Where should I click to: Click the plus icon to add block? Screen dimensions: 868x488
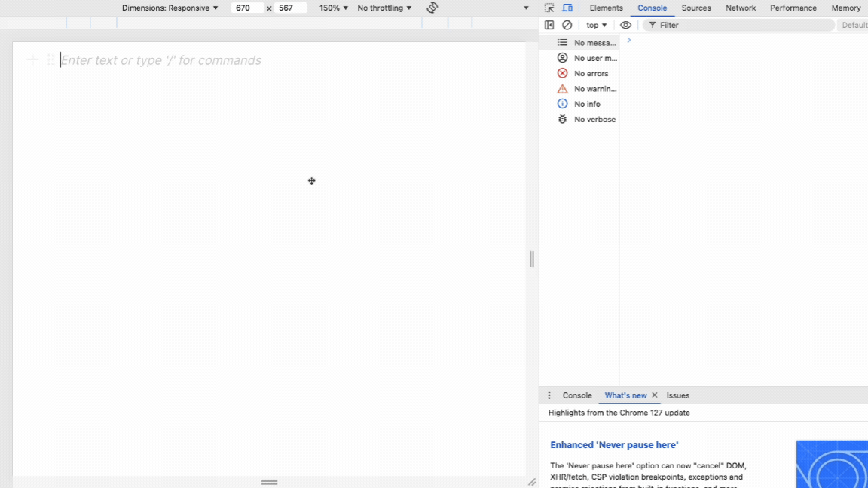click(32, 60)
